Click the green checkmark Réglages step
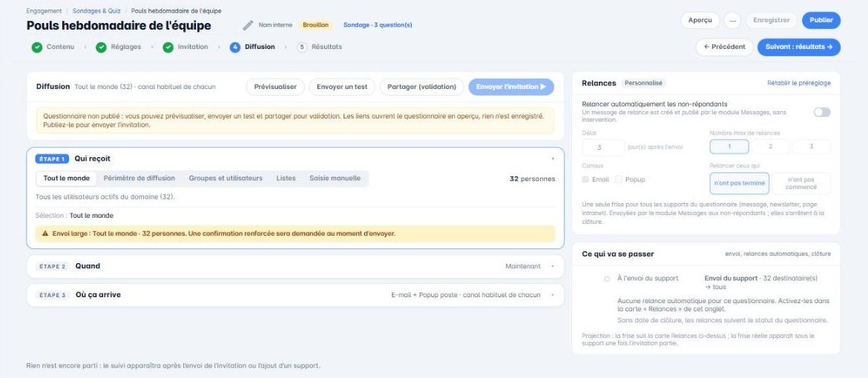 [x=102, y=47]
